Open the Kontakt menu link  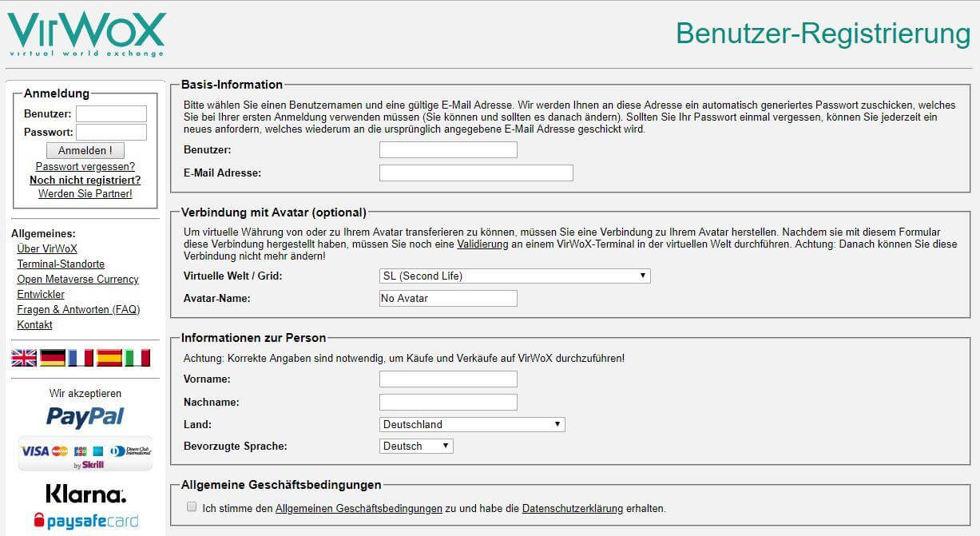[x=34, y=324]
